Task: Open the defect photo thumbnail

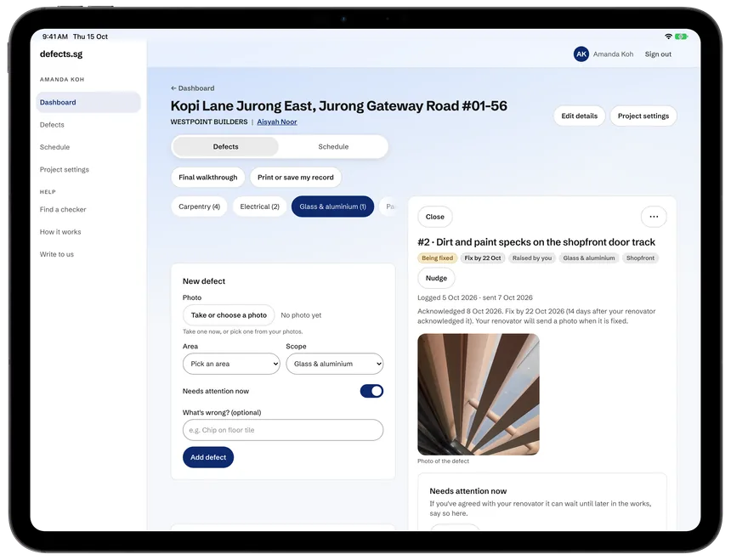Action: (x=479, y=394)
